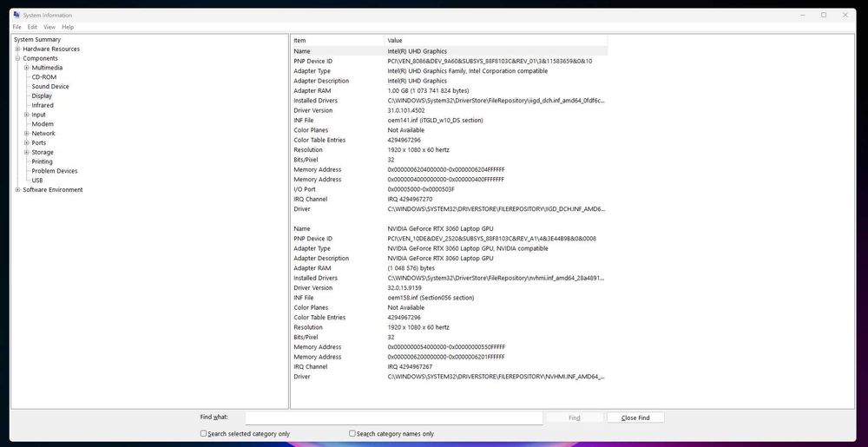Expand the Multimedia node
The width and height of the screenshot is (868, 447).
tap(27, 68)
